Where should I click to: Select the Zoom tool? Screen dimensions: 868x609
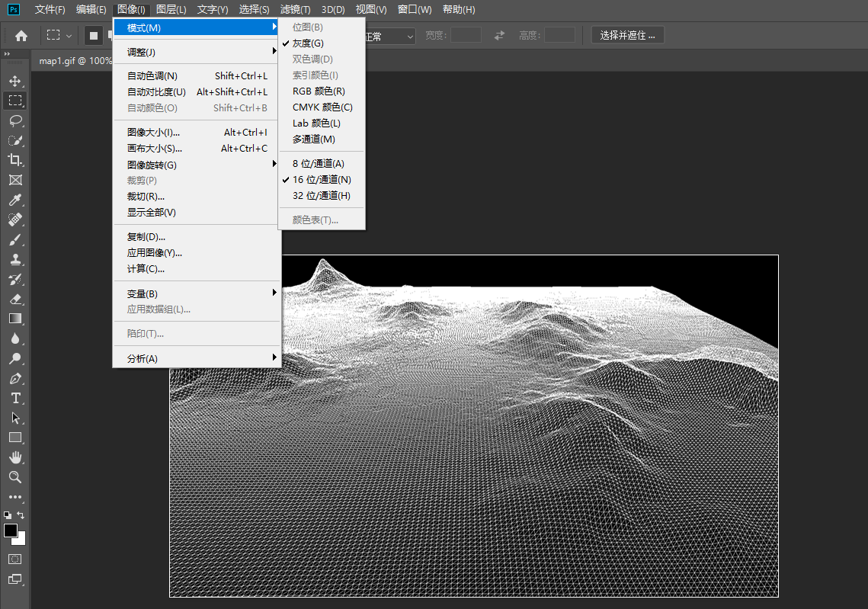[x=15, y=477]
